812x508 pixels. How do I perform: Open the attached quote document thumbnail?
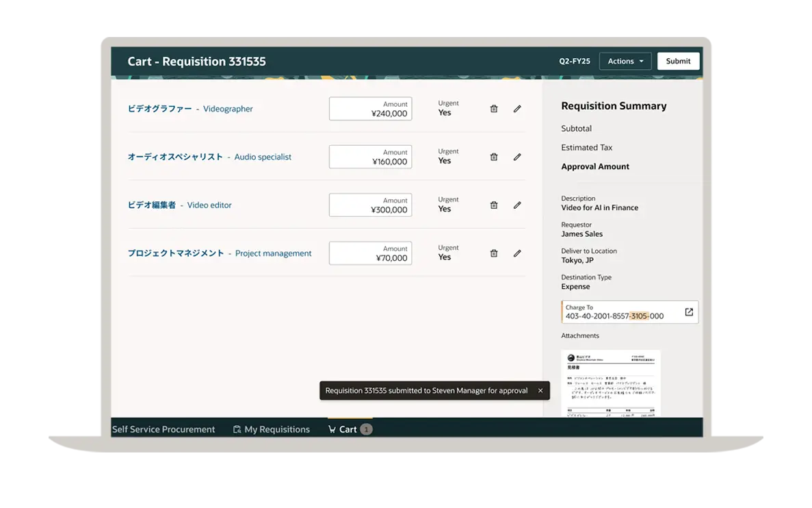(610, 383)
